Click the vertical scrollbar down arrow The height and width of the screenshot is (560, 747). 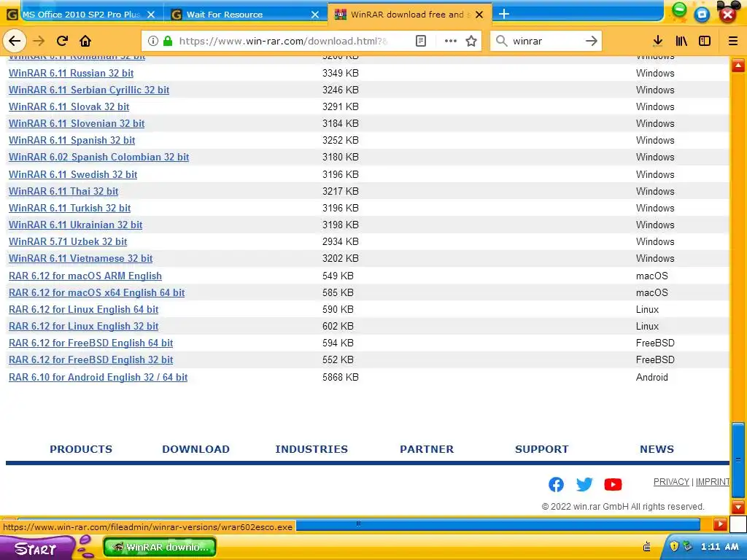738,507
